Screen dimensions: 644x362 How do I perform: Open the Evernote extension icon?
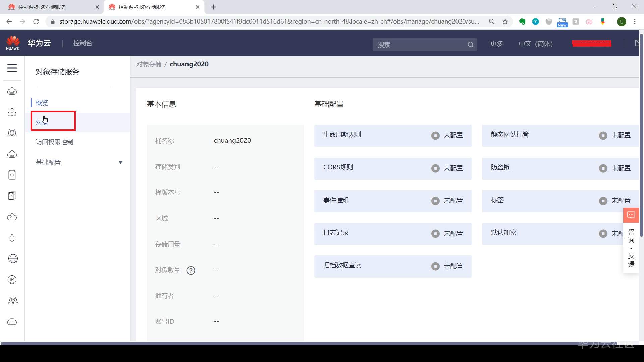point(522,21)
